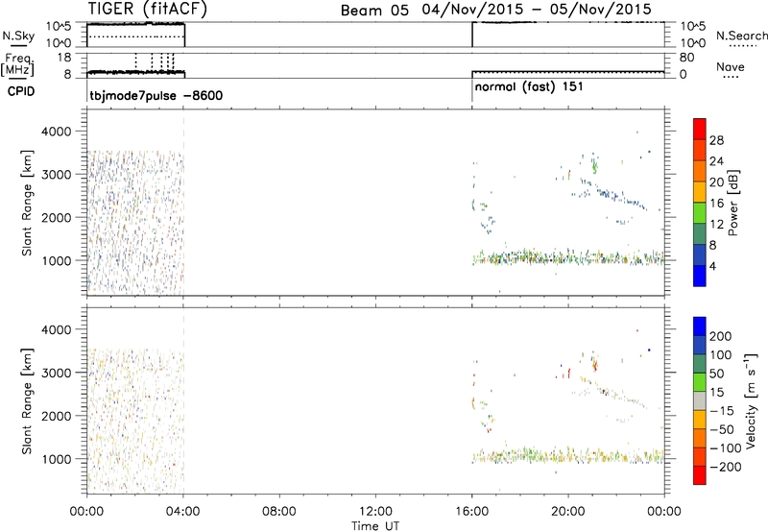
Task: Click the '16:00' time axis tick label
Action: (472, 512)
